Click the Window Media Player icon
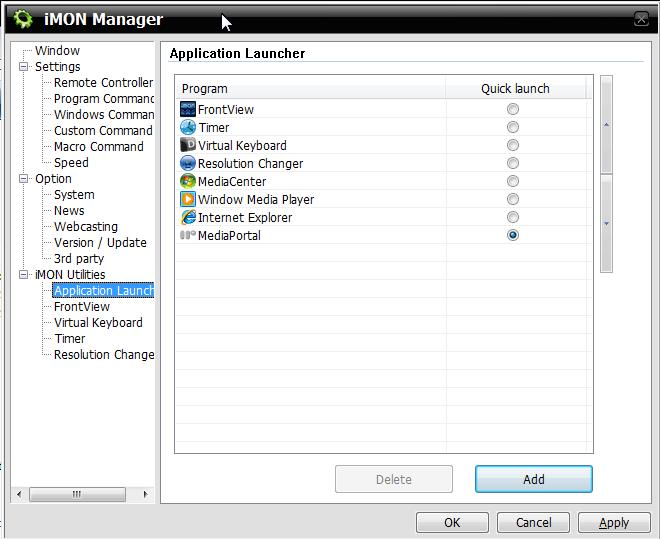 187,199
